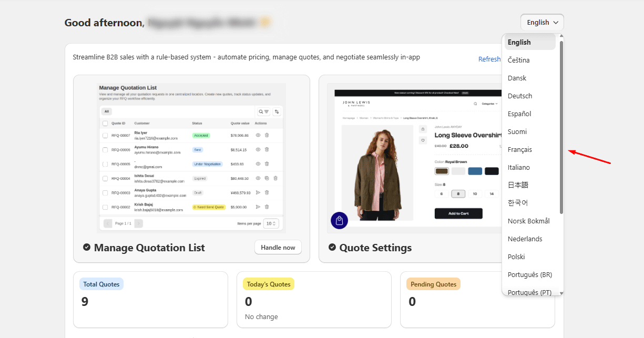Viewport: 644px width, 338px height.
Task: Open the search icon in the quotation list
Action: (261, 111)
